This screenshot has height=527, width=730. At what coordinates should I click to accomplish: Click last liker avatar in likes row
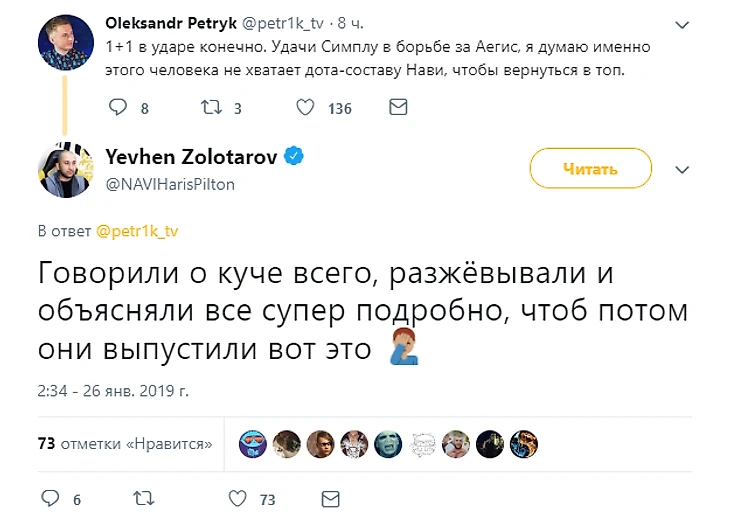coord(523,443)
